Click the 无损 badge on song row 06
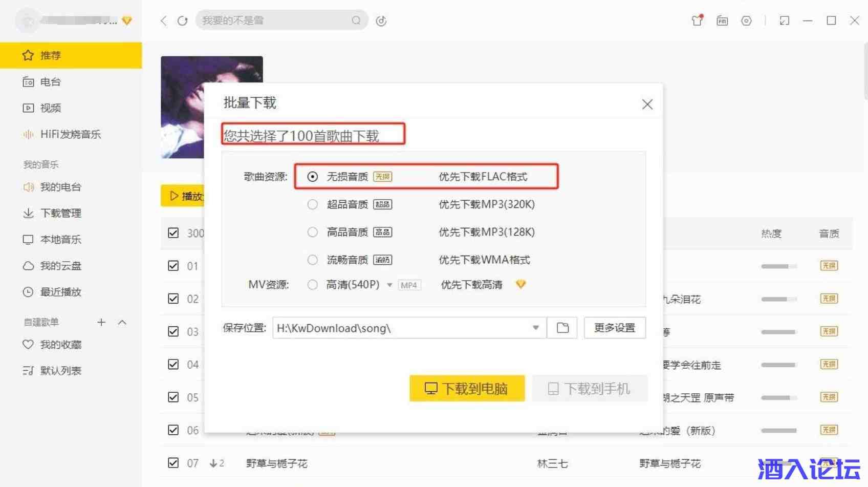The width and height of the screenshot is (868, 487). coord(829,430)
